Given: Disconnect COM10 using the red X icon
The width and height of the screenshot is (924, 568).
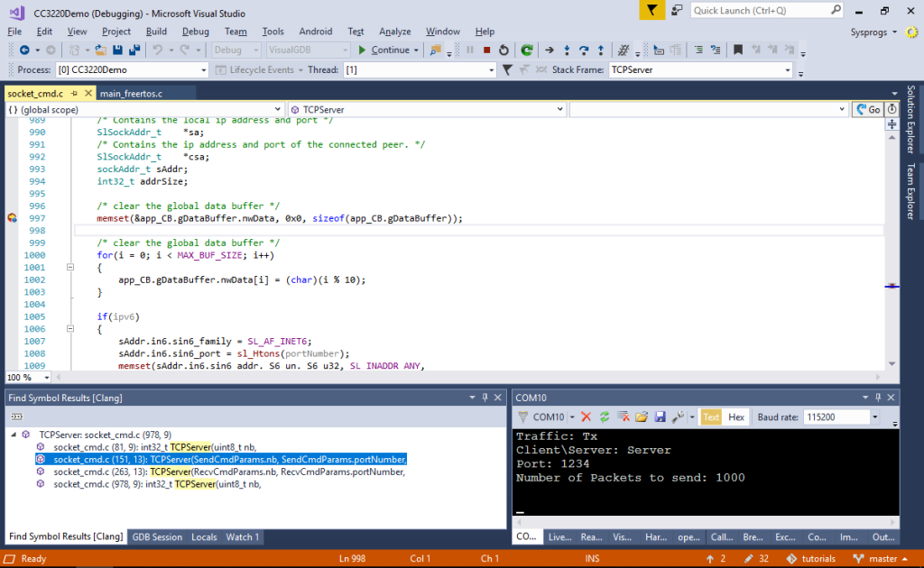Looking at the screenshot, I should 586,416.
